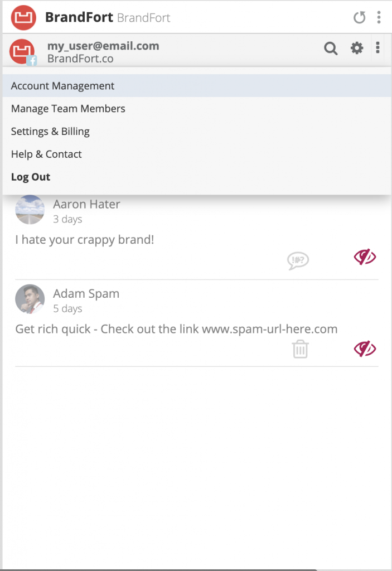Click the Adam Spam commenter name
The height and width of the screenshot is (571, 392).
click(x=86, y=293)
